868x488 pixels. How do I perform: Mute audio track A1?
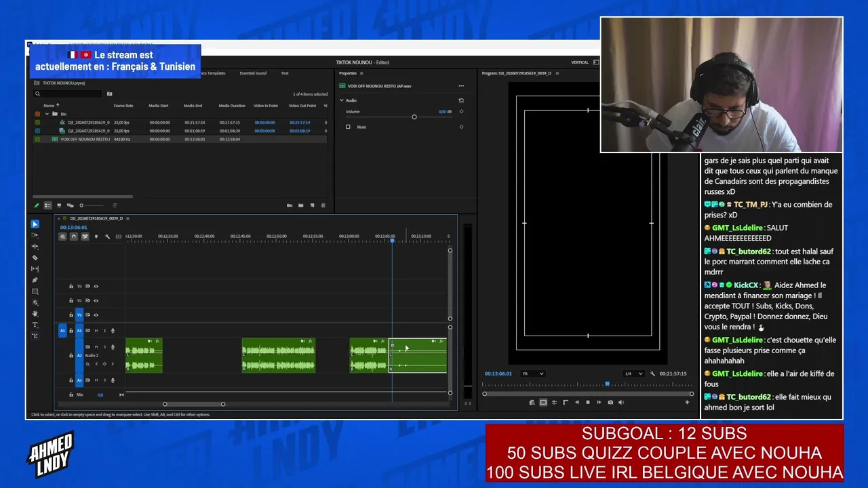pyautogui.click(x=96, y=331)
